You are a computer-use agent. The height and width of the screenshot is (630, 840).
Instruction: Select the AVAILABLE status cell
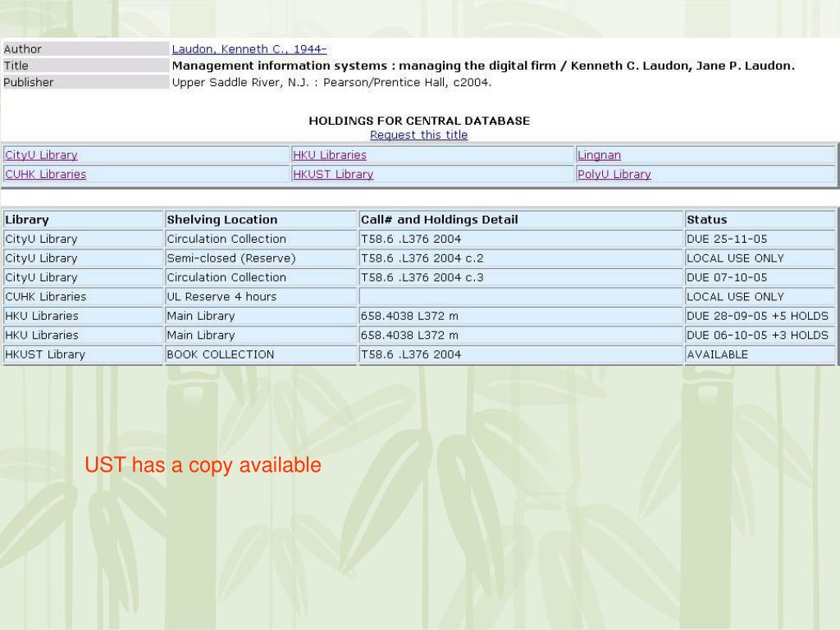(x=760, y=354)
